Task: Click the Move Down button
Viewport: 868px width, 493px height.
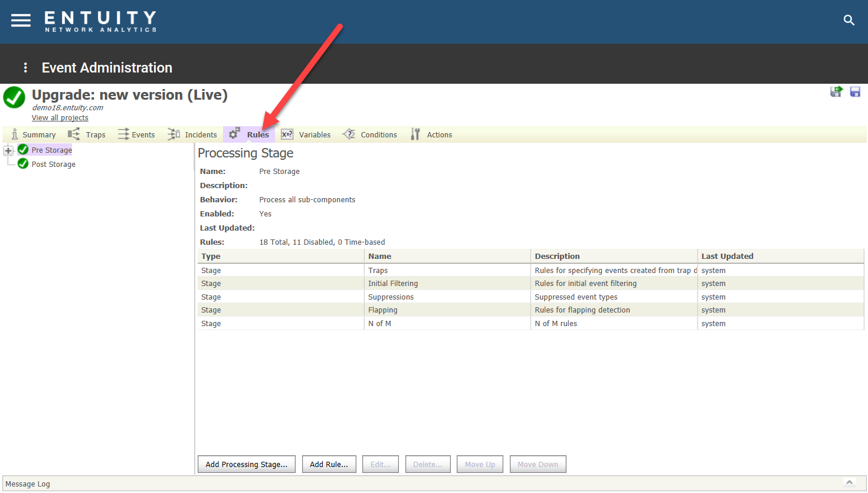Action: 538,464
